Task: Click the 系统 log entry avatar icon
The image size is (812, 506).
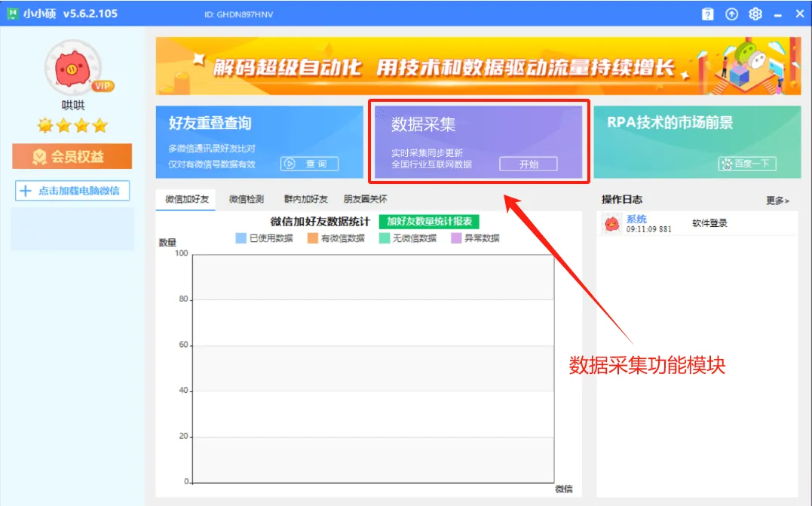Action: coord(612,224)
